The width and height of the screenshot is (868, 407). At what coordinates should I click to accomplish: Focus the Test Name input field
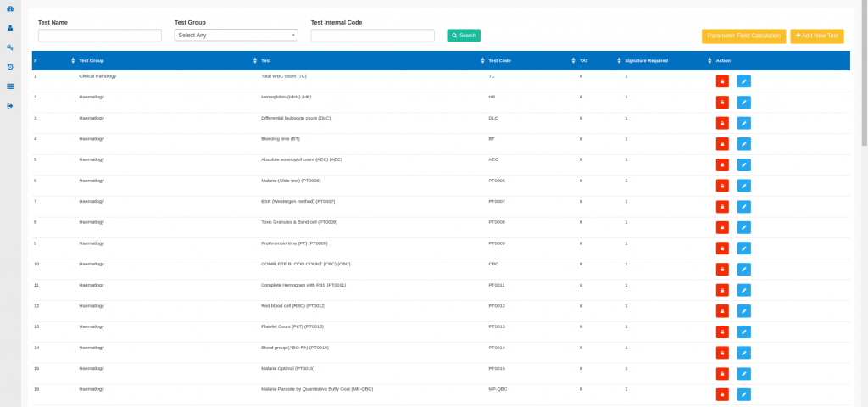coord(100,36)
